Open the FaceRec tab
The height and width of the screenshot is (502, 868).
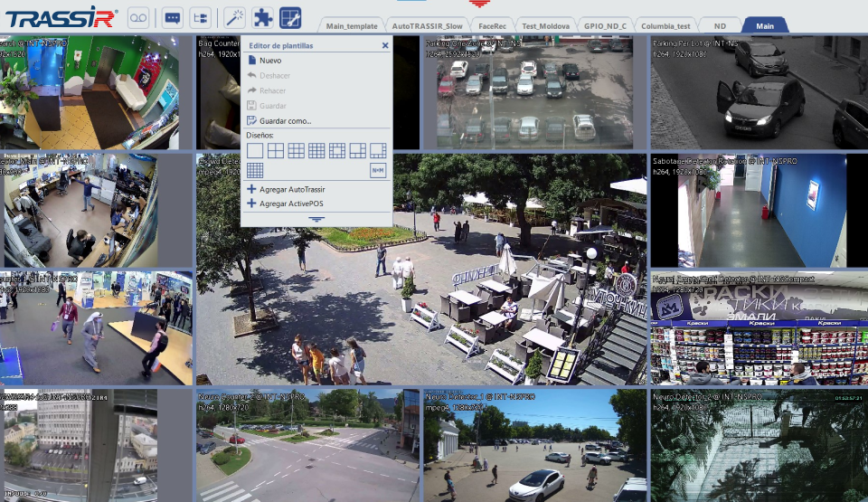(x=491, y=26)
